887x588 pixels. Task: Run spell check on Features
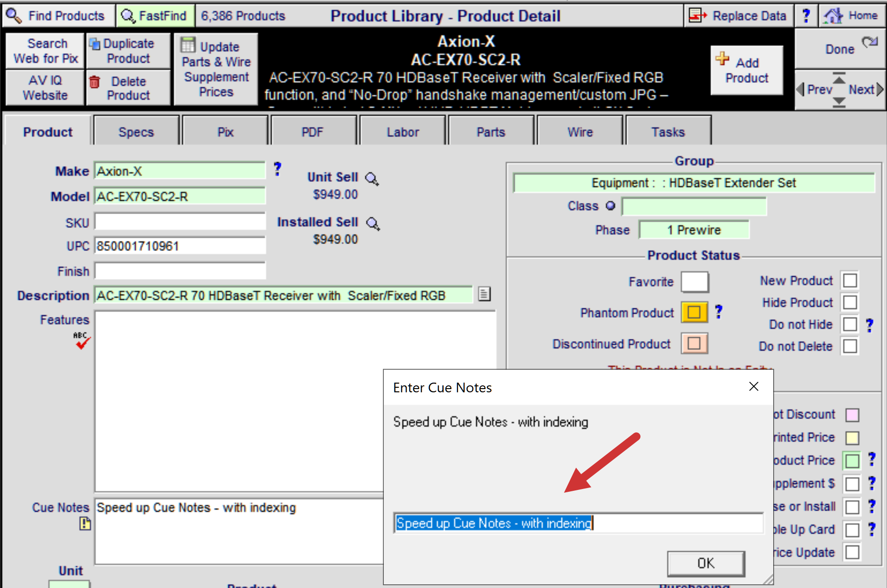82,340
